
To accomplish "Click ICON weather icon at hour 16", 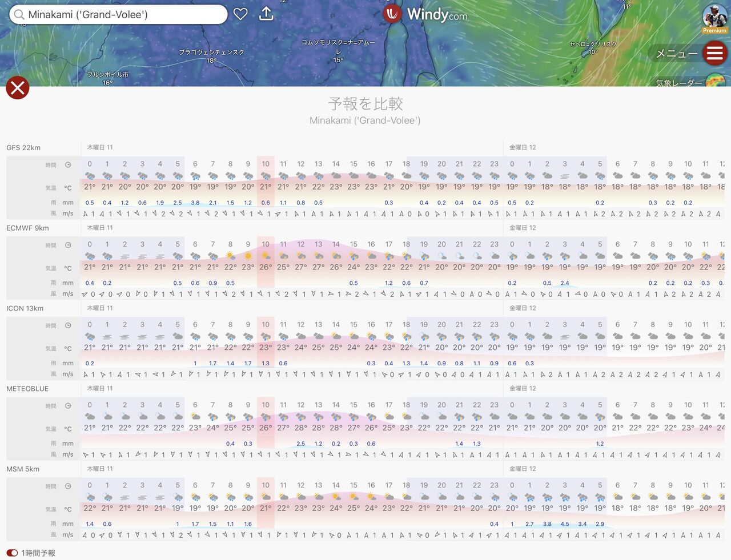I will 371,337.
